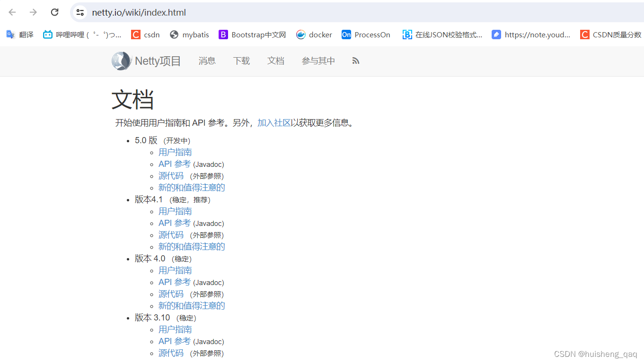The image size is (644, 363).
Task: Open the 下载 navigation menu
Action: (x=241, y=61)
